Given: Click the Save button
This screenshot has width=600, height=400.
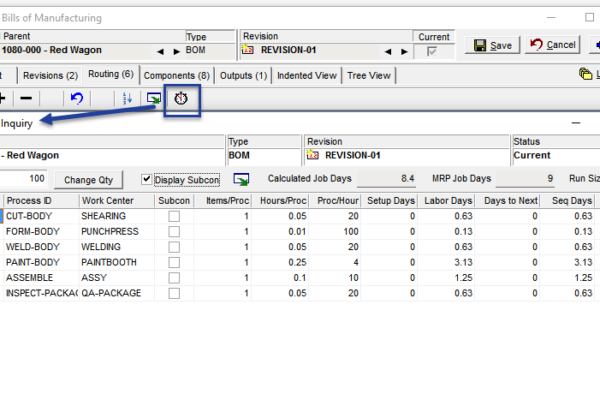Looking at the screenshot, I should pos(492,45).
